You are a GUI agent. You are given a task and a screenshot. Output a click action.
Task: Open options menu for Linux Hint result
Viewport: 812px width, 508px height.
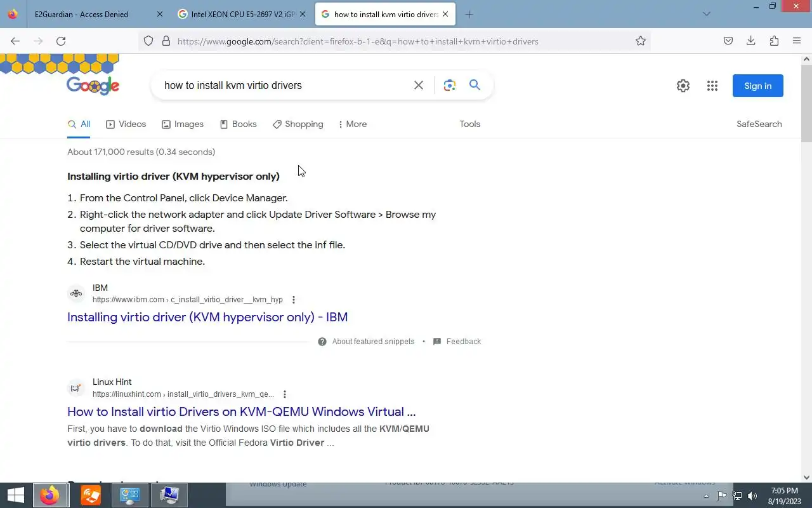pyautogui.click(x=285, y=394)
